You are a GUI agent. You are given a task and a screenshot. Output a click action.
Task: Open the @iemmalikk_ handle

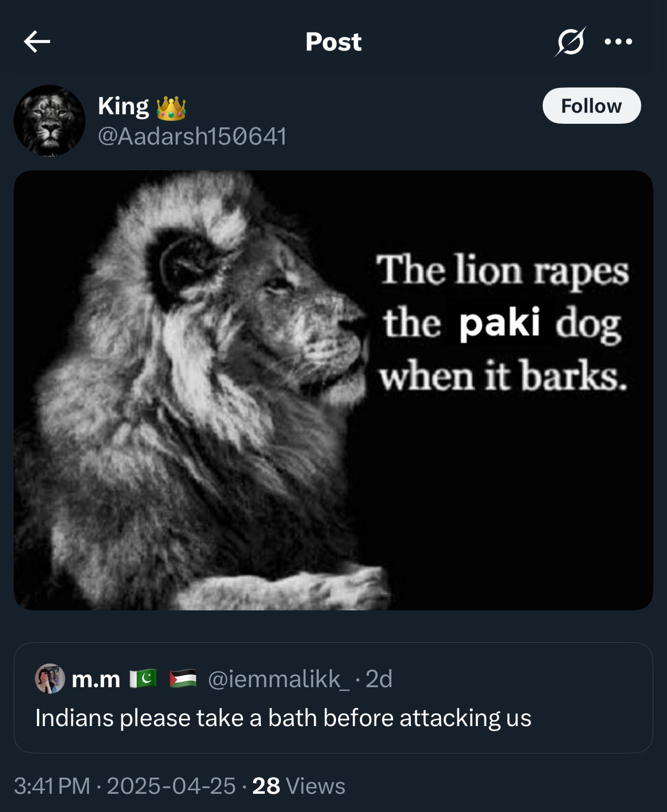point(278,679)
